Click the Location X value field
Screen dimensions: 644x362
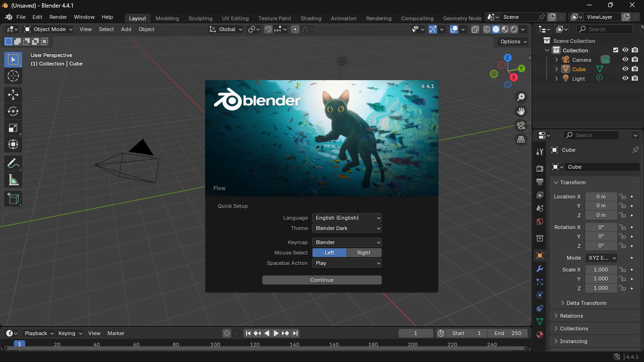pos(601,197)
